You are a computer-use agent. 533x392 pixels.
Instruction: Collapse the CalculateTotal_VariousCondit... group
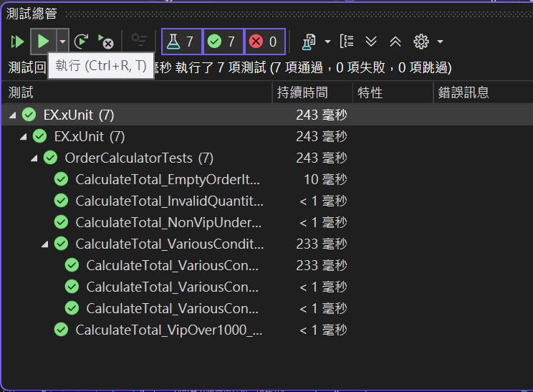click(45, 244)
